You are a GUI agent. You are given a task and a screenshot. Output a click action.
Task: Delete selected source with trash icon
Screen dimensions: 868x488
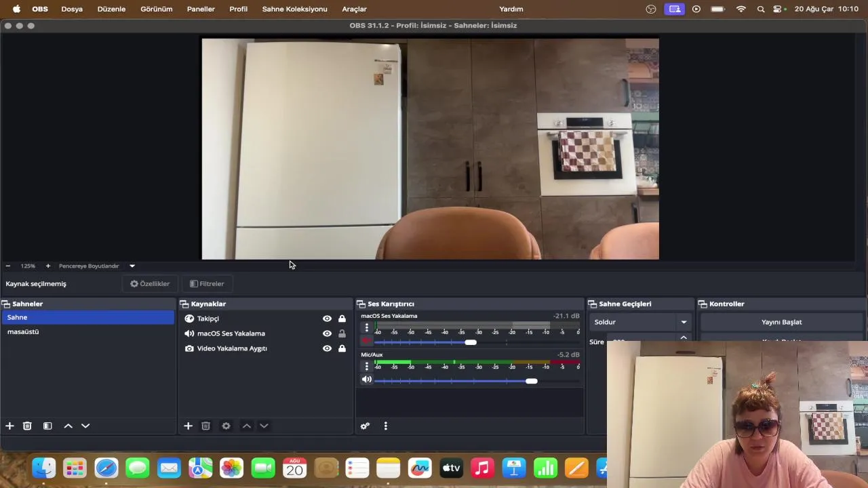pyautogui.click(x=205, y=426)
